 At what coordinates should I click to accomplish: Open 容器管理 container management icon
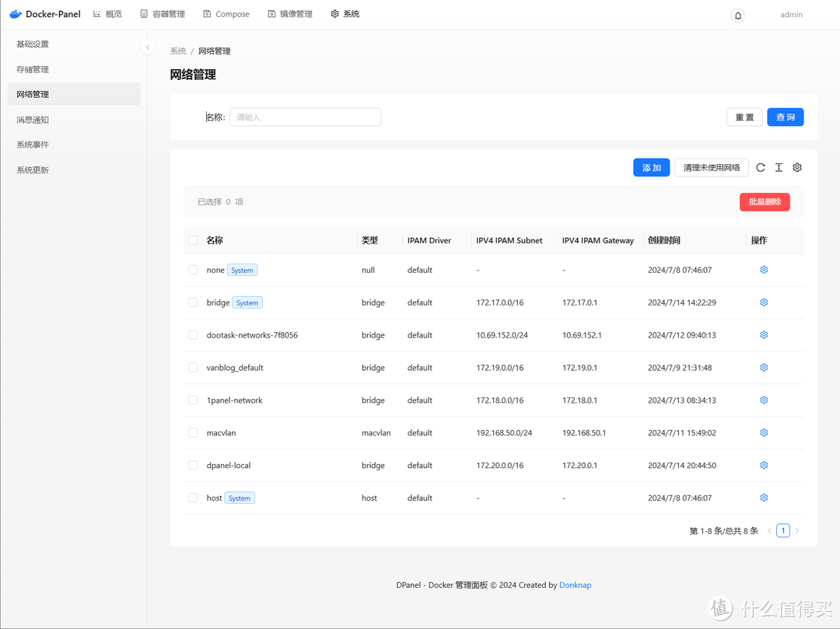(x=144, y=13)
